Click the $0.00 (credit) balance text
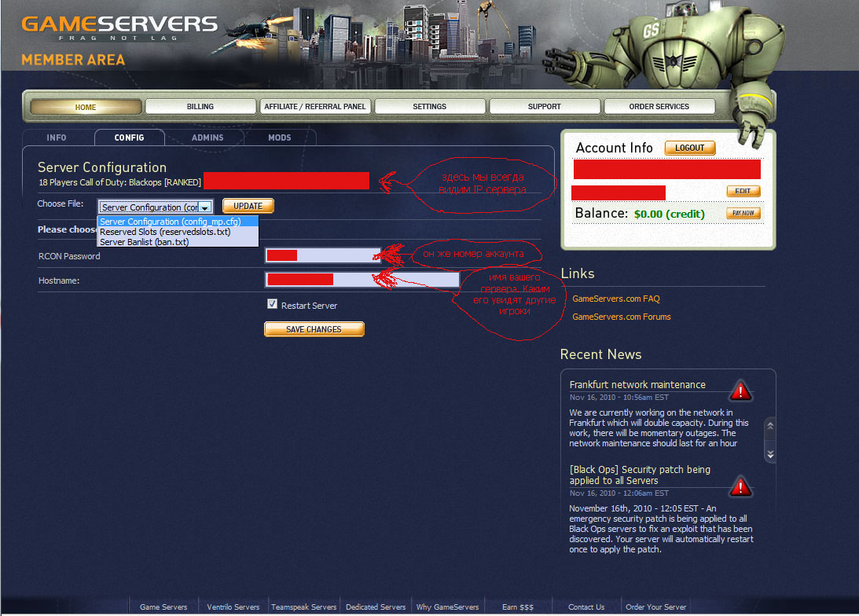 [669, 214]
